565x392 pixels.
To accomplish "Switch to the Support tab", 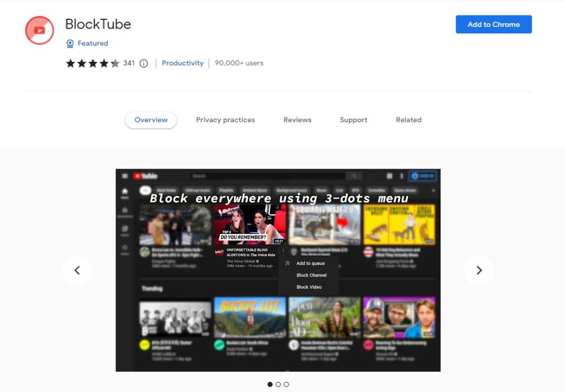I will [354, 120].
